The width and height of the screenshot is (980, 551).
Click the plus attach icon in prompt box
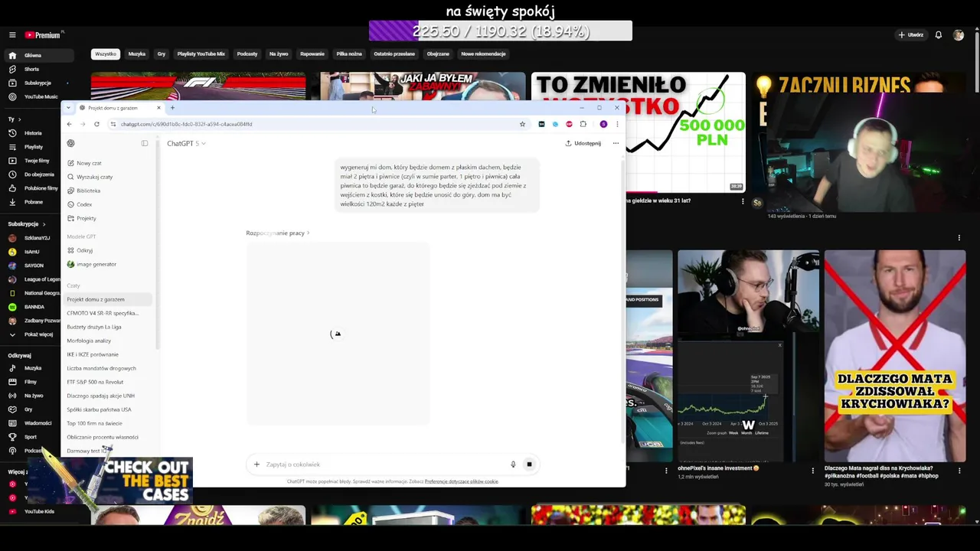(x=256, y=465)
